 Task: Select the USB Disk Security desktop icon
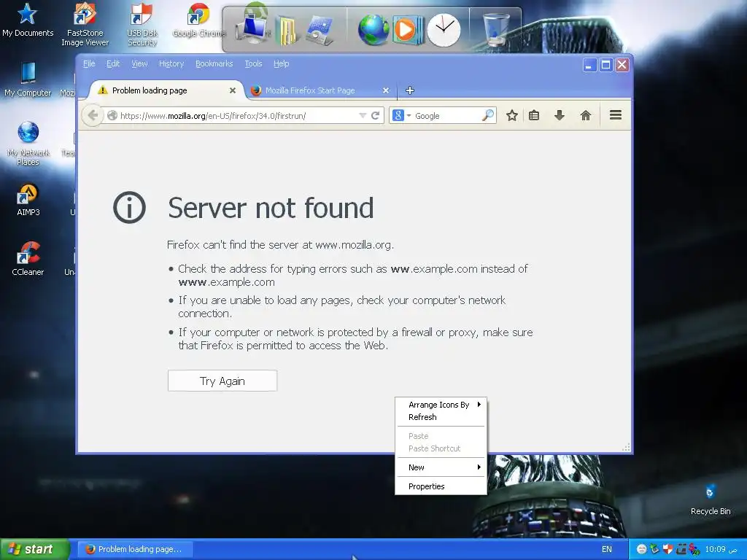pos(142,24)
